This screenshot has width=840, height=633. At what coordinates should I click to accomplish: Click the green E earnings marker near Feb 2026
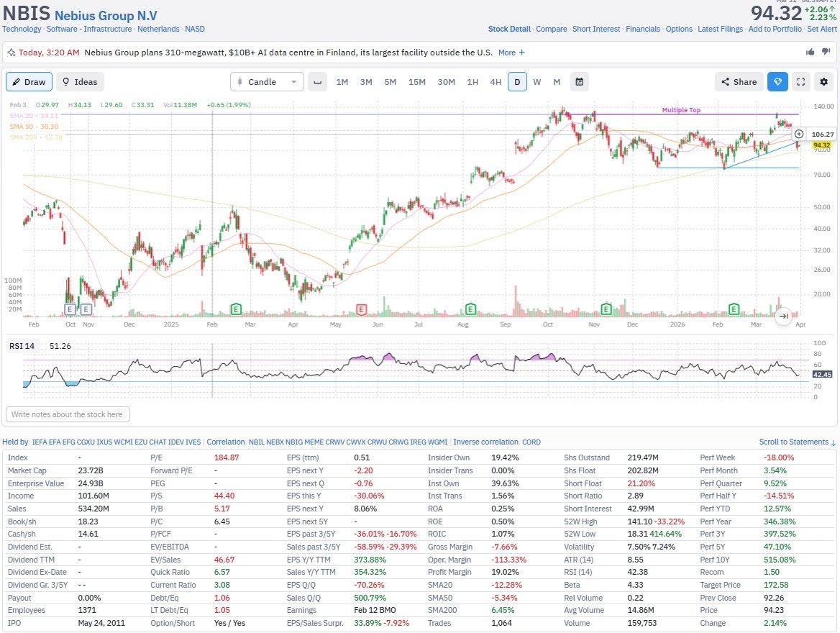[734, 309]
